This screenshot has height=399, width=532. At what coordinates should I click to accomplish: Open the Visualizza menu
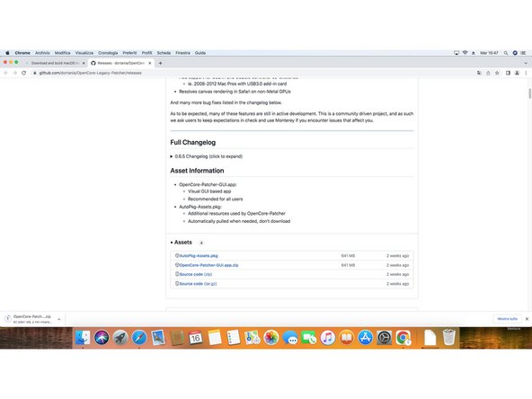tap(84, 53)
